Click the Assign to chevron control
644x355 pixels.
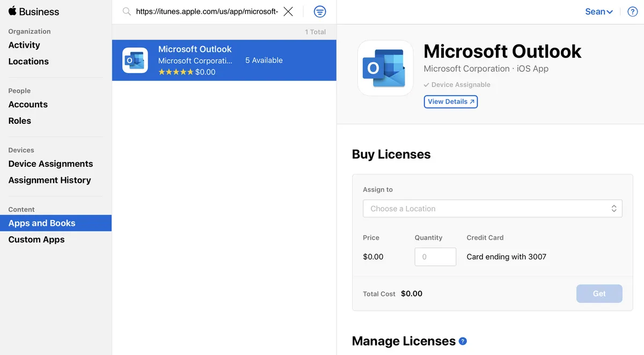(x=613, y=208)
